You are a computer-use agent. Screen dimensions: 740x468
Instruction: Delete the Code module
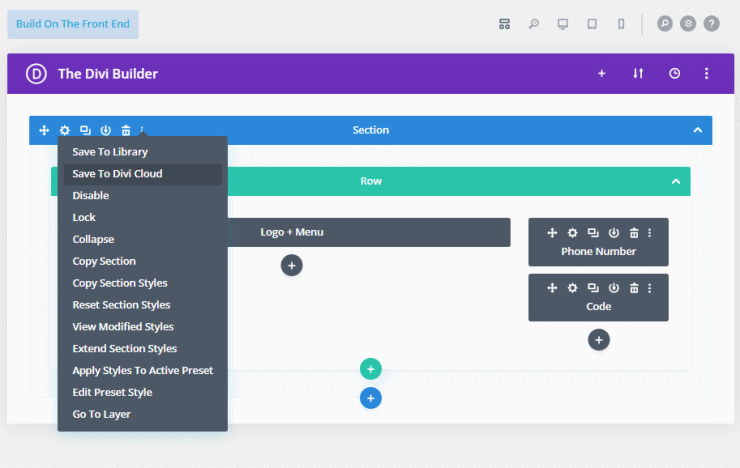634,288
